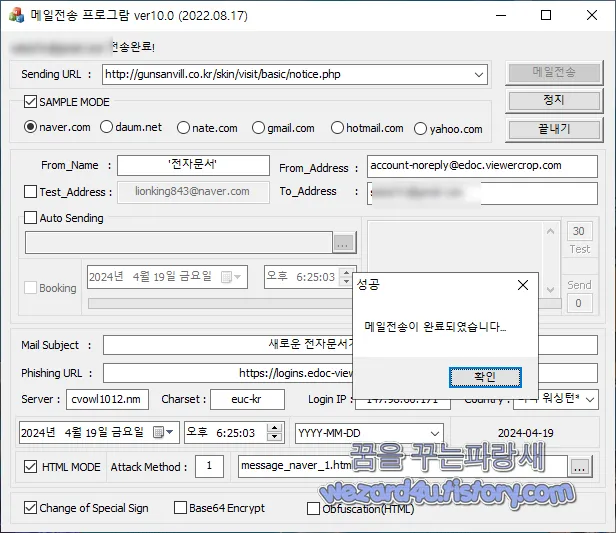Click the From_Address input field
The height and width of the screenshot is (533, 616).
482,166
